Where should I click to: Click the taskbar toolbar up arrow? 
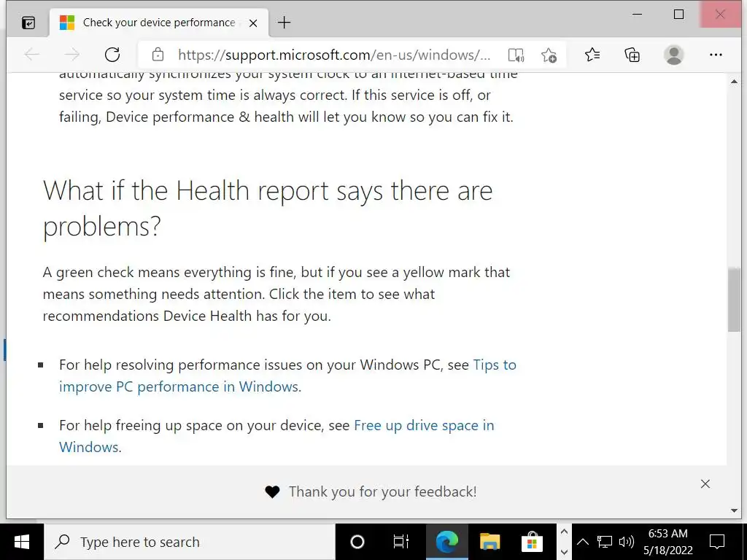coord(564,532)
